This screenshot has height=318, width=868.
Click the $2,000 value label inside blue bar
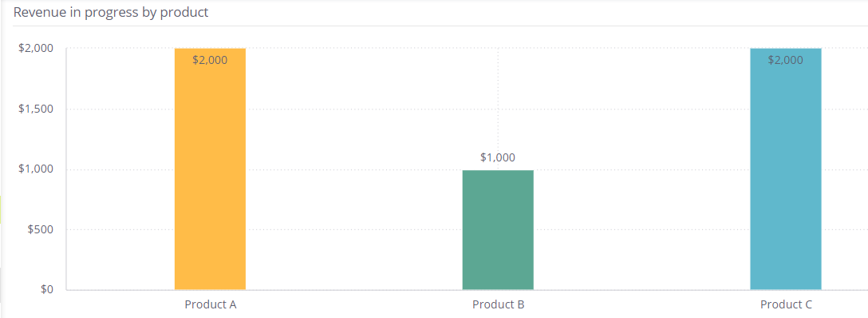786,61
